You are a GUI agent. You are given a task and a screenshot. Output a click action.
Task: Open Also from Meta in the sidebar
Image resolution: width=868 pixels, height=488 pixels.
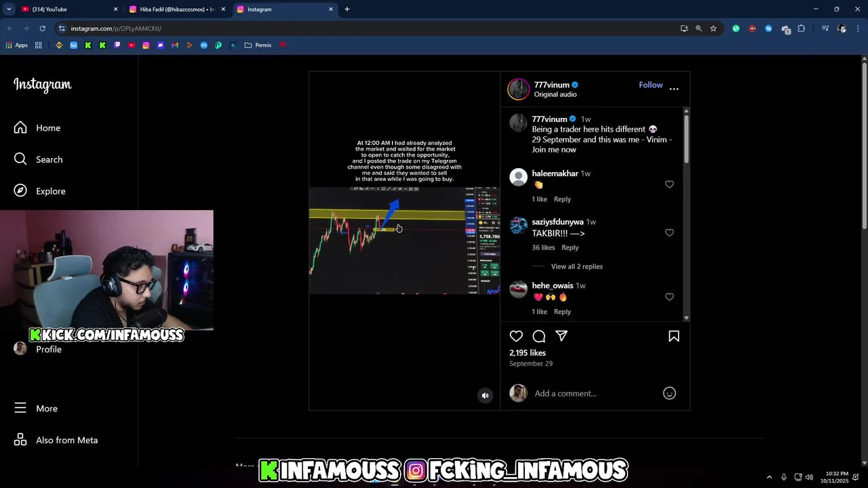point(56,440)
